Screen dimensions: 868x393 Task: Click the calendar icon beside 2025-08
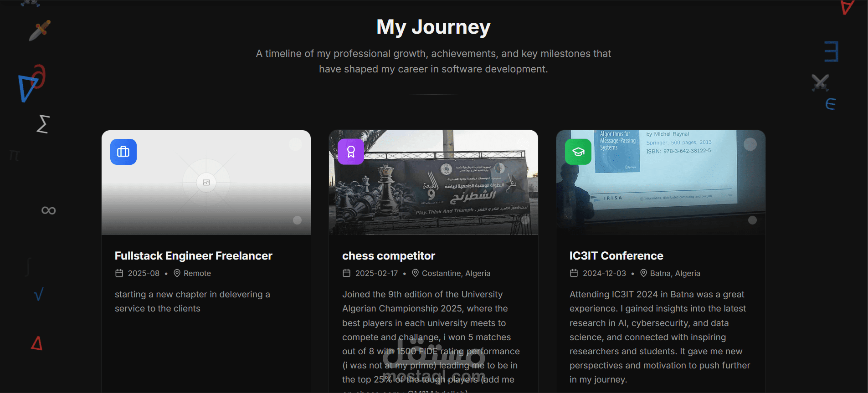tap(119, 273)
